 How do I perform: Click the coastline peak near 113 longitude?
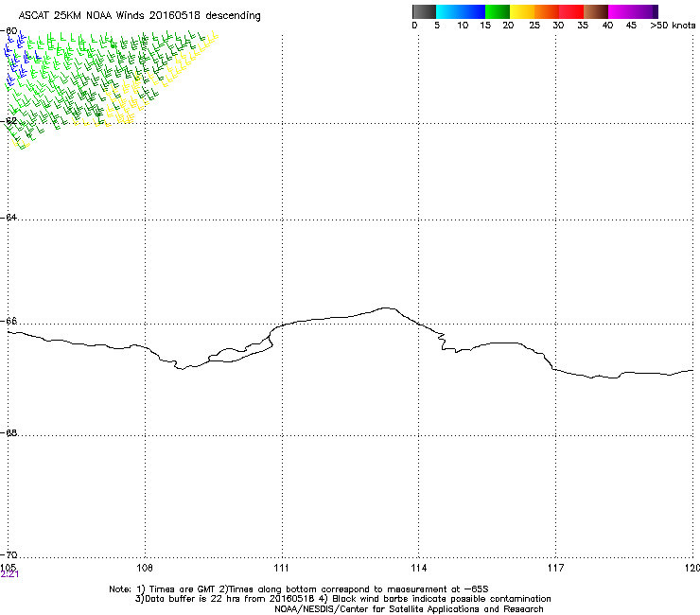pos(386,308)
